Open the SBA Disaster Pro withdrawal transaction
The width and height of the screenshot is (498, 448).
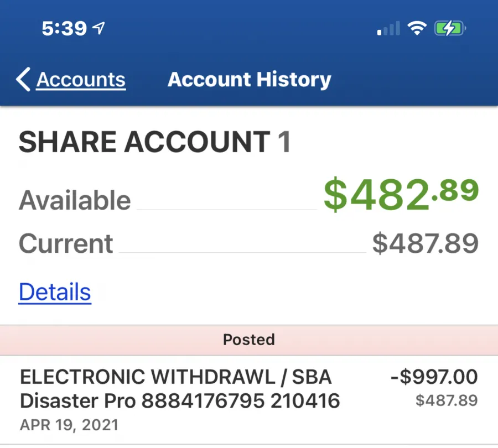pyautogui.click(x=249, y=400)
